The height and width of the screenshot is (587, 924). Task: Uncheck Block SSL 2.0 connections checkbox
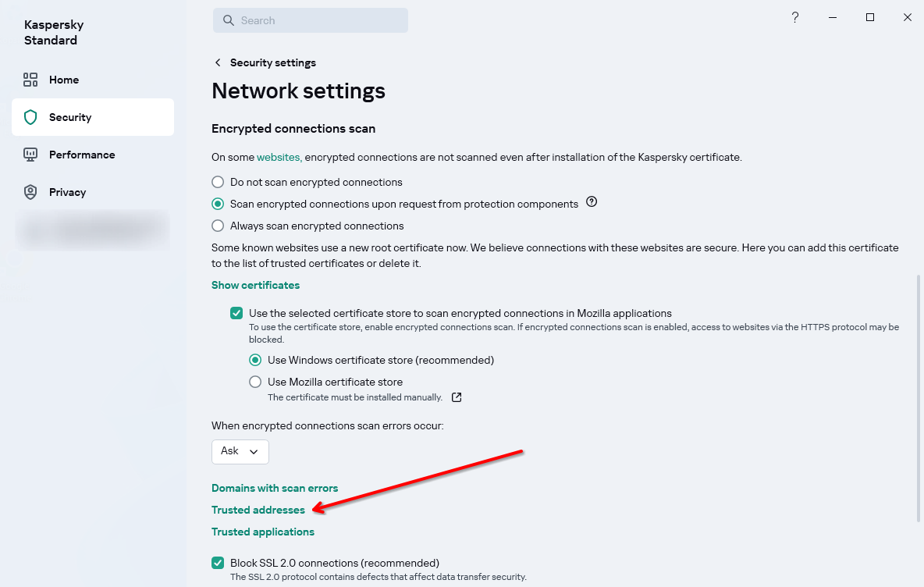tap(218, 563)
